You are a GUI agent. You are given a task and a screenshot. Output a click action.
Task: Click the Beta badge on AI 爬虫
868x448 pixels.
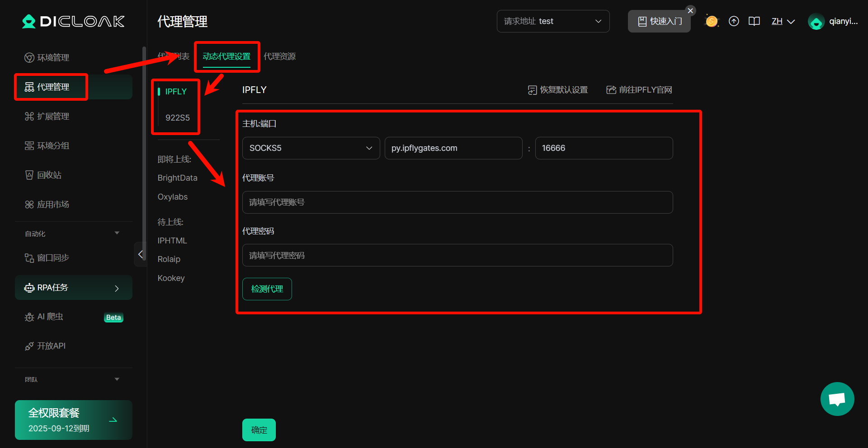[113, 317]
